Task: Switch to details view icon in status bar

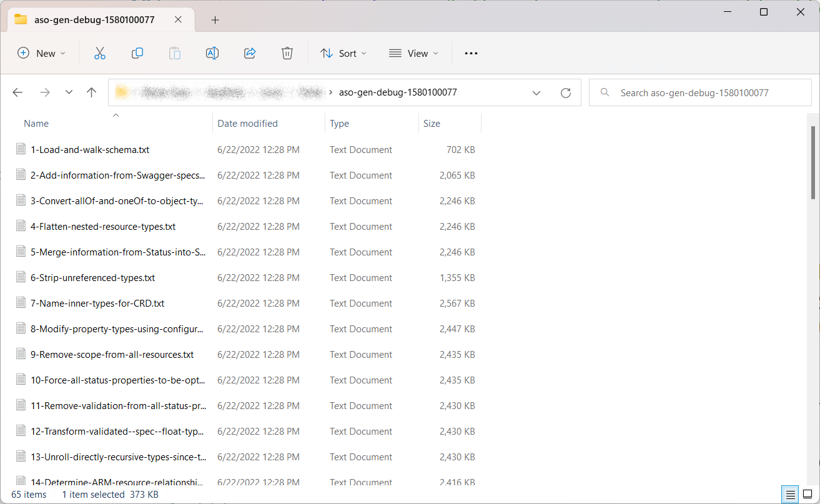Action: [x=791, y=495]
